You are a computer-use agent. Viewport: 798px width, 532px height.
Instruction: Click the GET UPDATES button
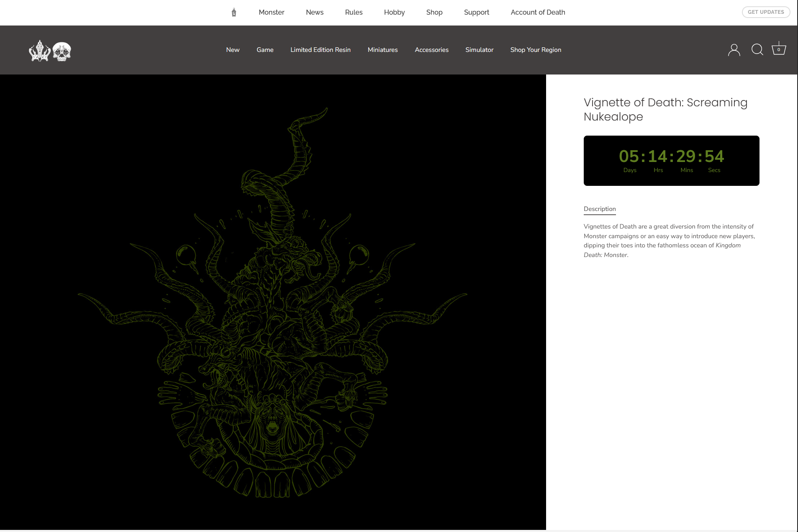pyautogui.click(x=766, y=12)
